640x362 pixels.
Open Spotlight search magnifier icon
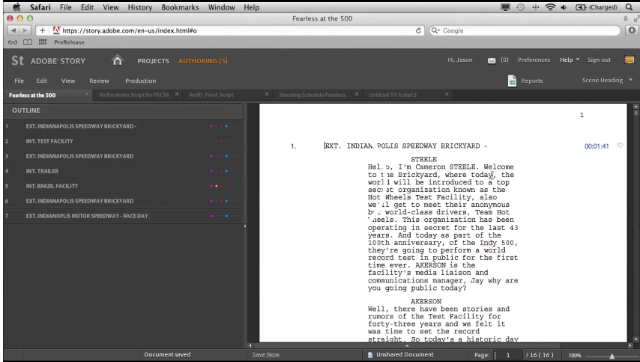pos(629,7)
